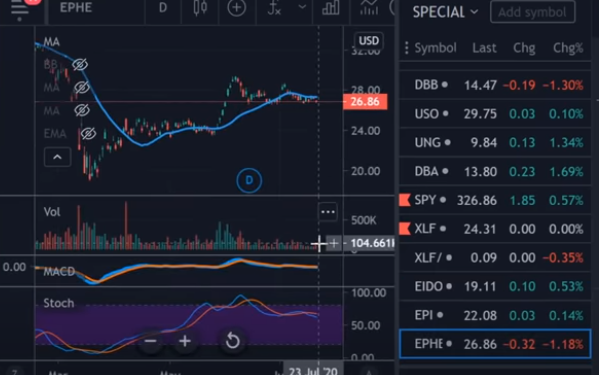Click the 26.86 price label

pos(365,102)
